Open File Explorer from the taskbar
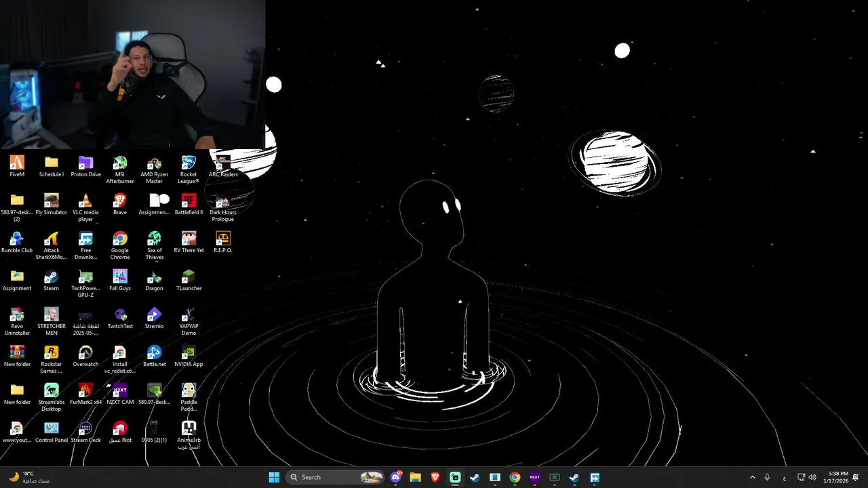Viewport: 868px width, 488px height. click(416, 477)
